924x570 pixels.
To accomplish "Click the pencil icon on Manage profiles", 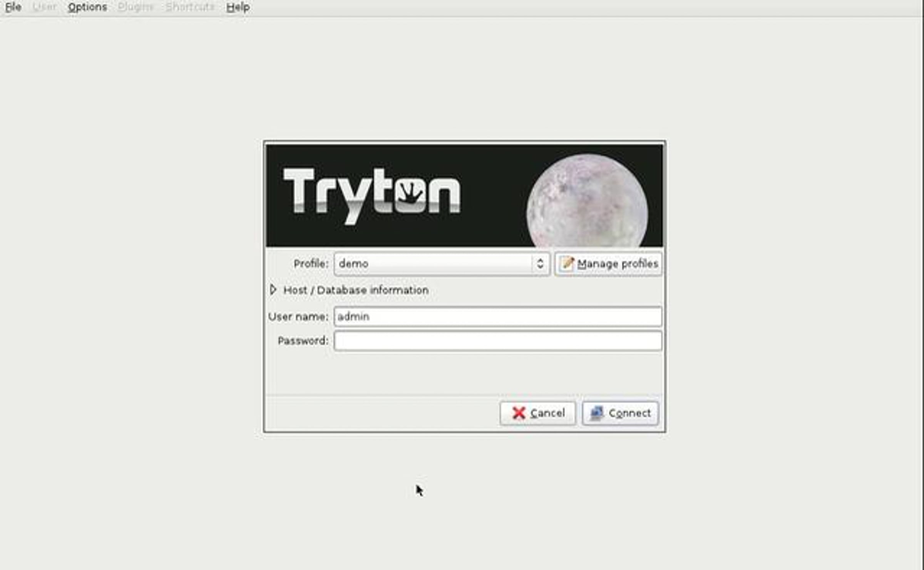I will tap(567, 264).
